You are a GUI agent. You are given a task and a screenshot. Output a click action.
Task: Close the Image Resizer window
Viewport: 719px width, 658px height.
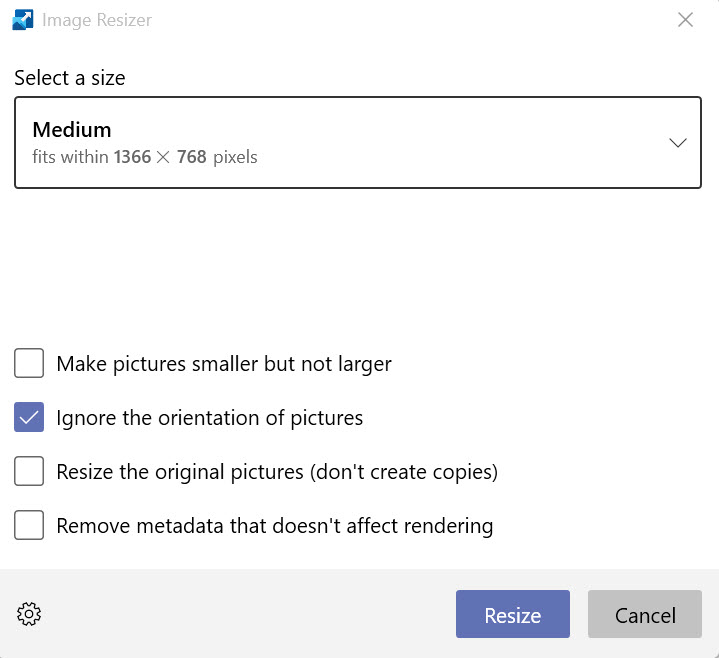685,20
